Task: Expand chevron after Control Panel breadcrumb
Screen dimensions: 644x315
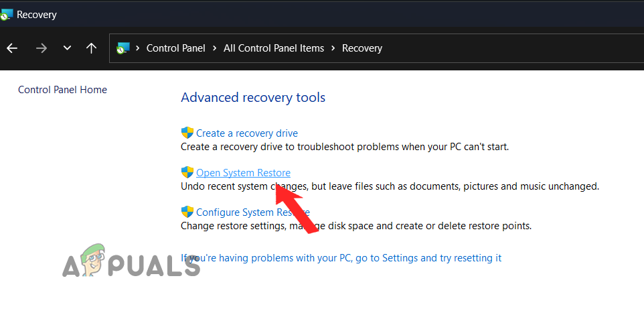Action: pos(215,48)
